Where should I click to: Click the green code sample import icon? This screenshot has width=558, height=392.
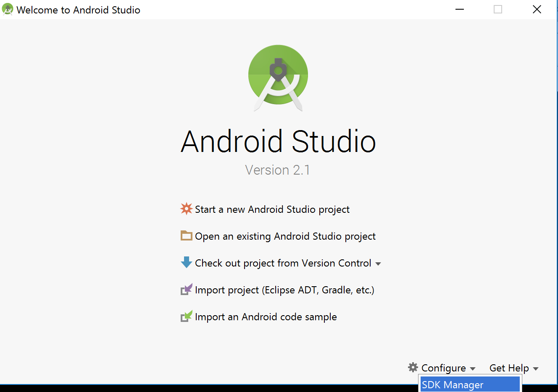(x=186, y=316)
